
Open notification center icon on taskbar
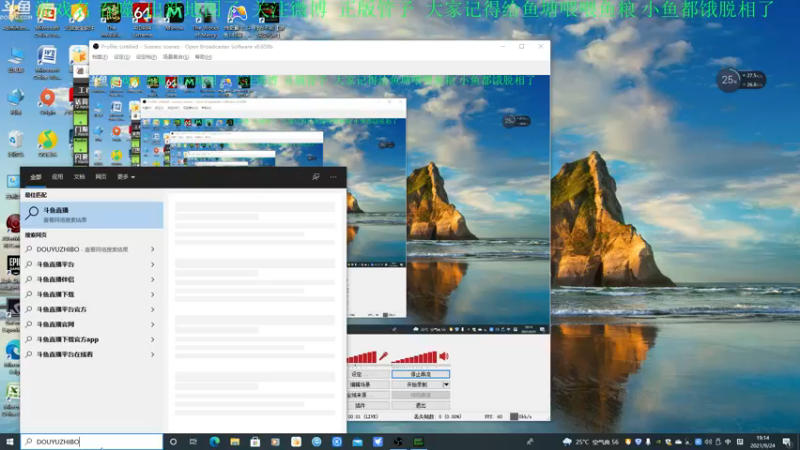click(787, 442)
